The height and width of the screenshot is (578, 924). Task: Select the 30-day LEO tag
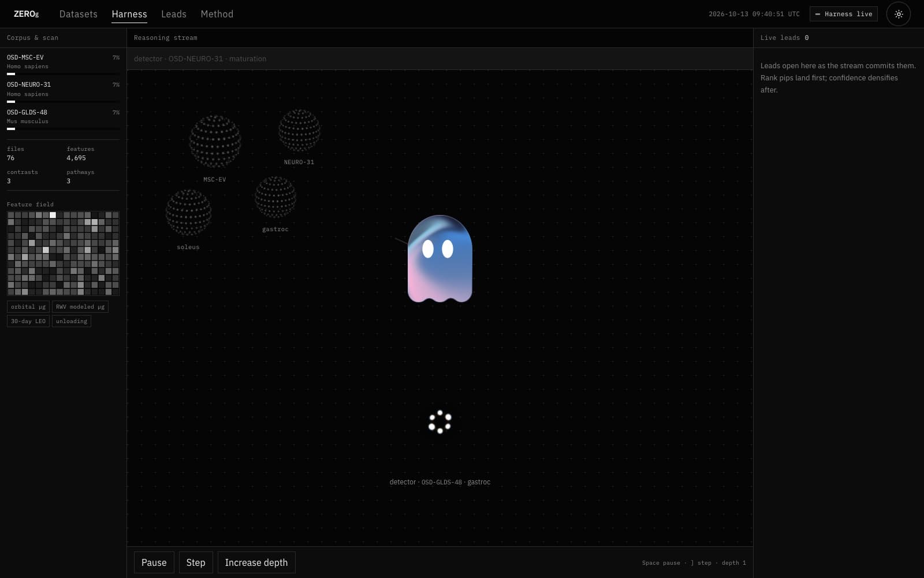click(28, 321)
